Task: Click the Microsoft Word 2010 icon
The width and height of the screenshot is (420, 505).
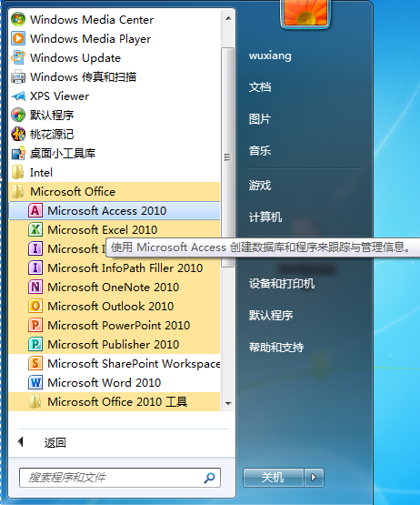Action: [35, 382]
